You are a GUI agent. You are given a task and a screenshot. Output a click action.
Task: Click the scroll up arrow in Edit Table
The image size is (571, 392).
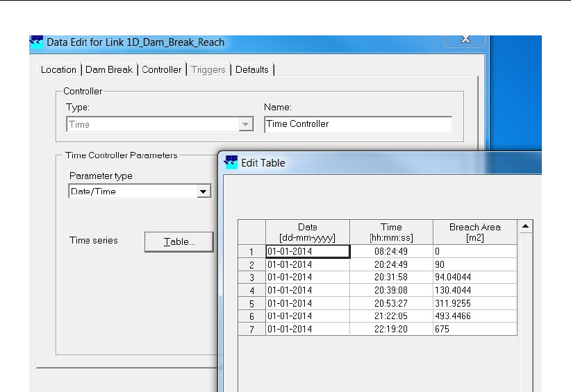[525, 226]
